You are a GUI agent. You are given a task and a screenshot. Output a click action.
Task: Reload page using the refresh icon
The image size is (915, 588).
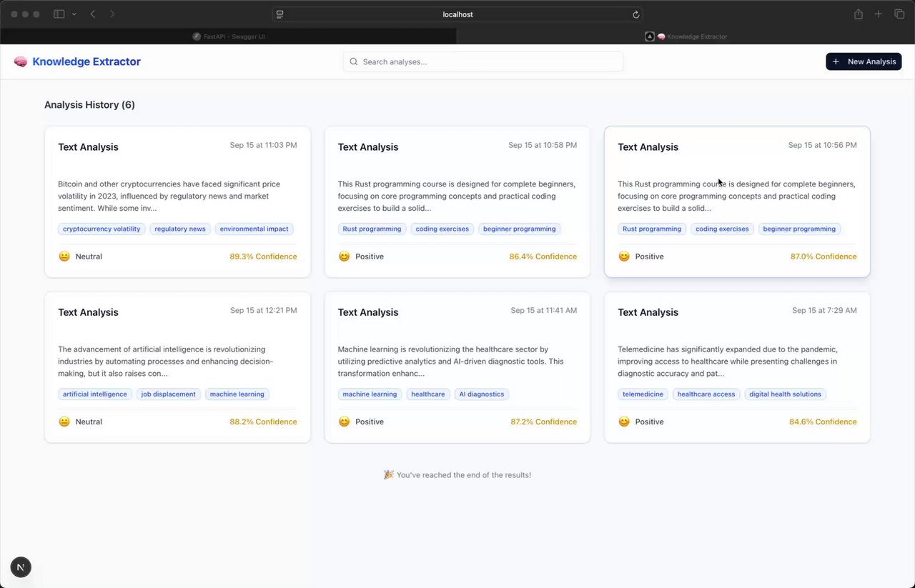[x=635, y=14]
